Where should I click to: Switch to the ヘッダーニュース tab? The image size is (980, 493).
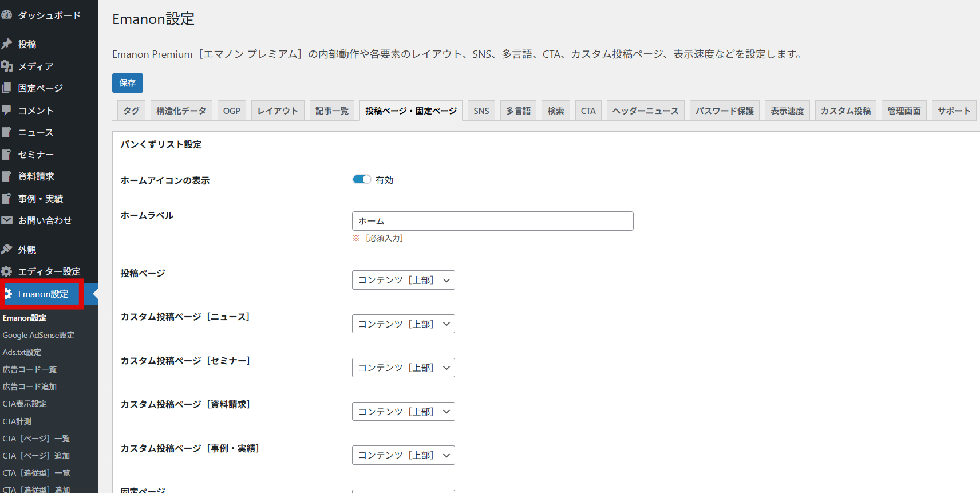coord(646,111)
